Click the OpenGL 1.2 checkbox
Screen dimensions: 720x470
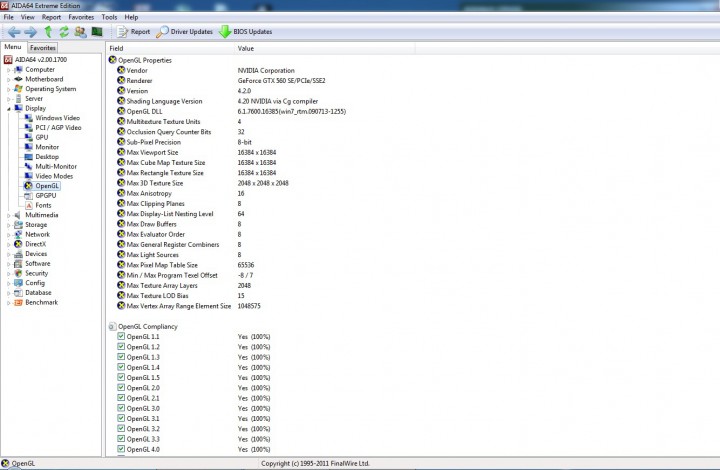pyautogui.click(x=121, y=347)
